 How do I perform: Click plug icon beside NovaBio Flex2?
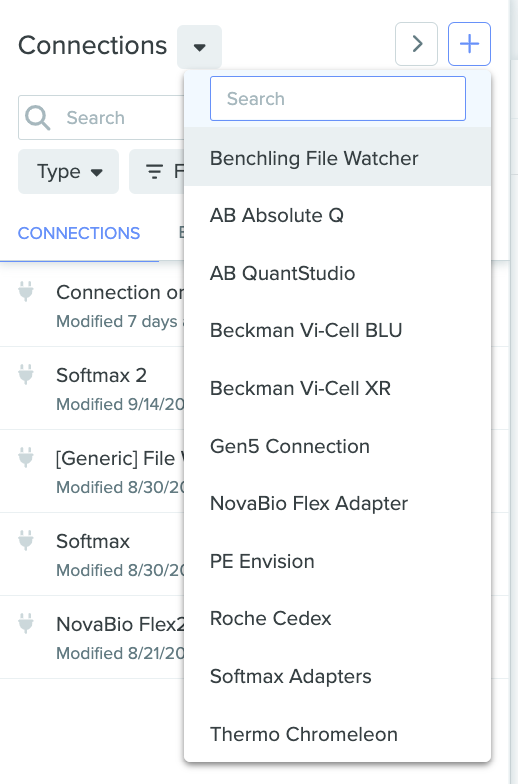point(26,624)
